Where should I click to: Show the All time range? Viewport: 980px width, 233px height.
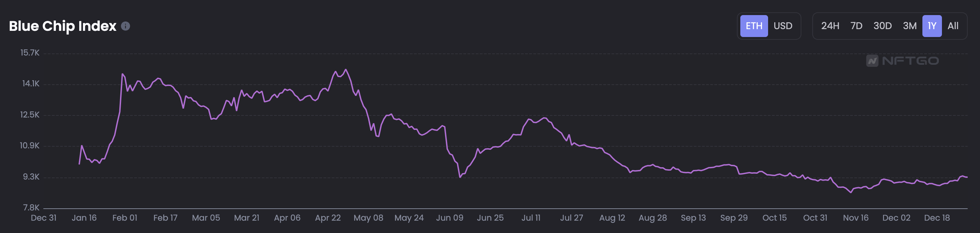click(953, 26)
